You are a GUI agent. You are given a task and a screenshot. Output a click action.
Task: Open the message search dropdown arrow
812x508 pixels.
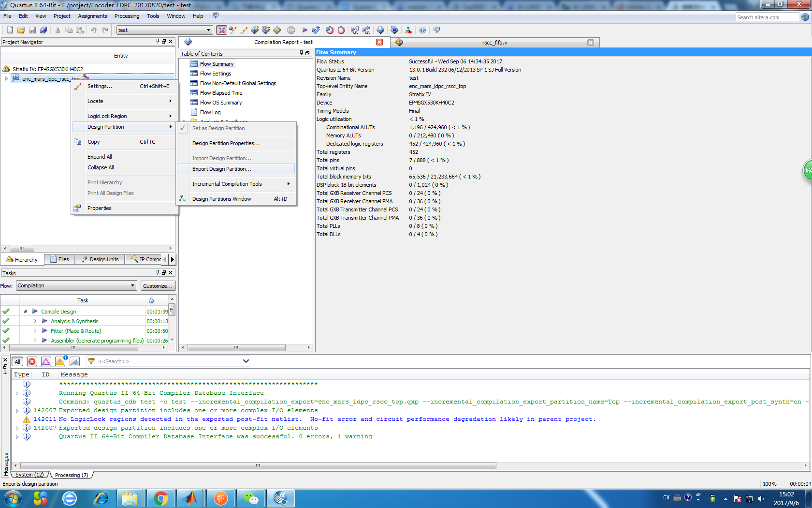(x=246, y=361)
